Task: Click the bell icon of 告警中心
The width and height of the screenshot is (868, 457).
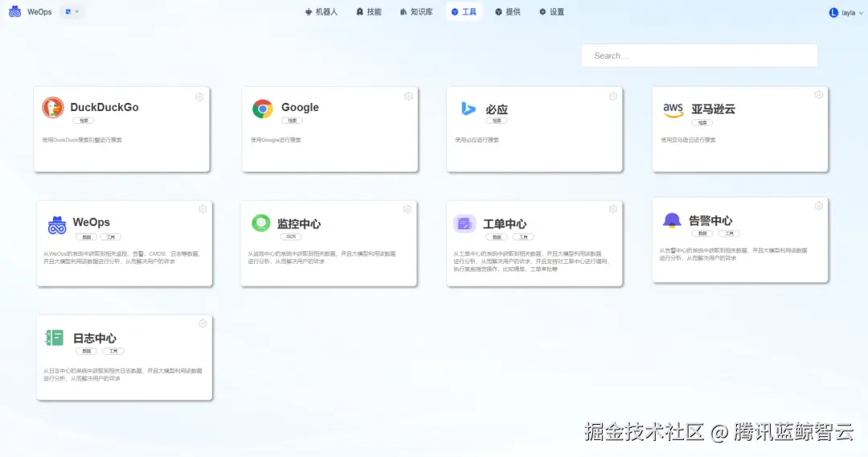Action: (x=671, y=220)
